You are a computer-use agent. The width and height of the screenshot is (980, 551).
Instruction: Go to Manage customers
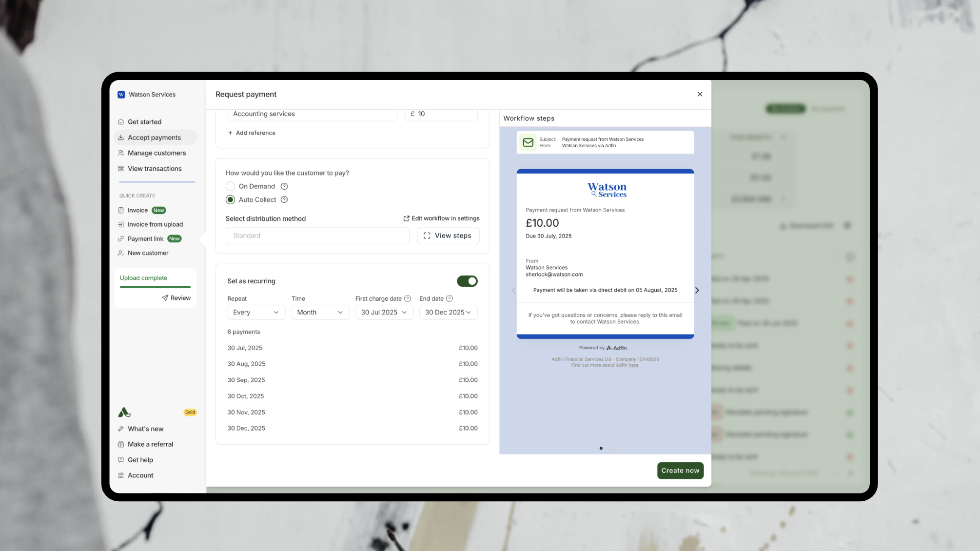click(157, 153)
